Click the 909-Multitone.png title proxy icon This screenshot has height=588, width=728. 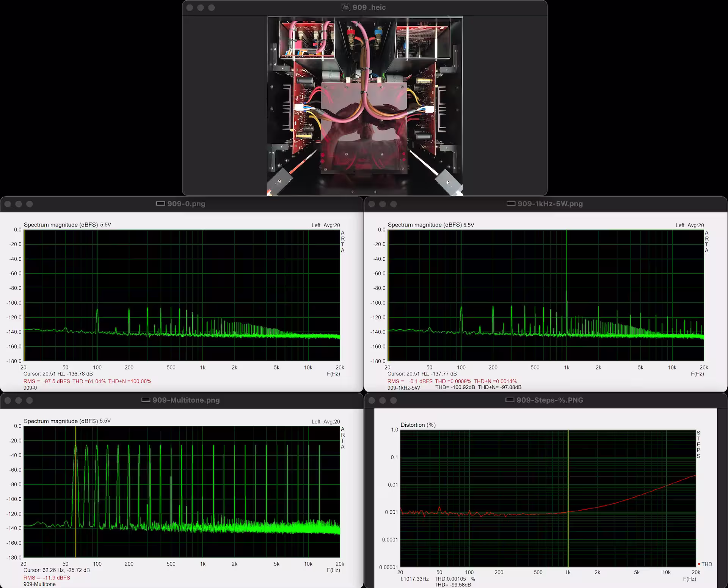[146, 400]
